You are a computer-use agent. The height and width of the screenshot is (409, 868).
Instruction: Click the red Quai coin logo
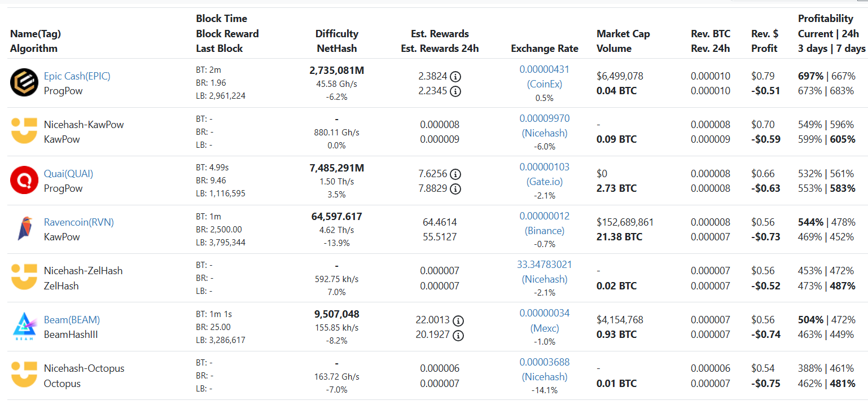(24, 181)
